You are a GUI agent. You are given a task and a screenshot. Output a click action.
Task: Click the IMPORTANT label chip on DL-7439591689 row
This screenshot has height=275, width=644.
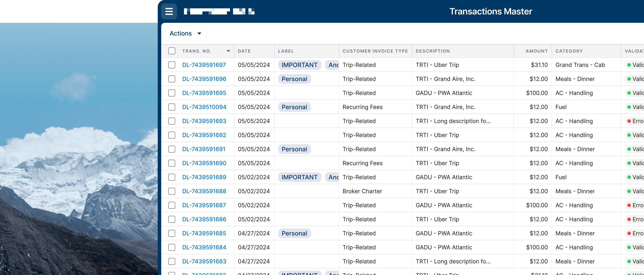299,177
